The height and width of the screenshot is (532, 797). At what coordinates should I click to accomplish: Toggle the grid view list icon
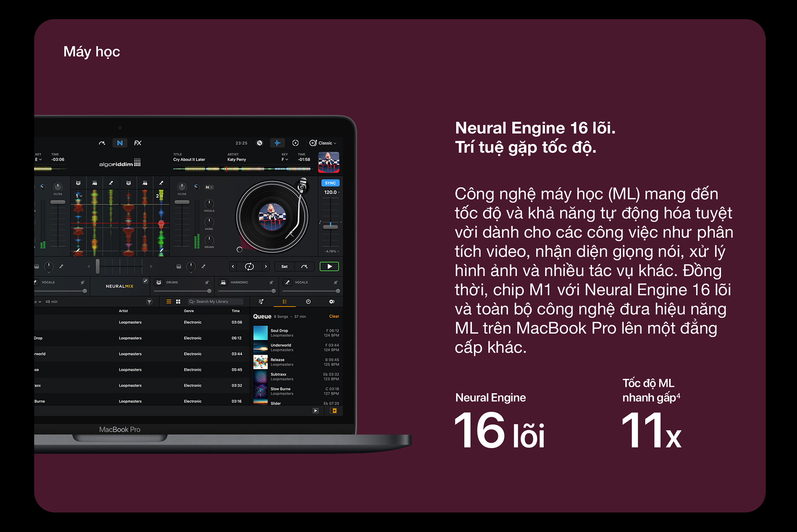pos(179,302)
